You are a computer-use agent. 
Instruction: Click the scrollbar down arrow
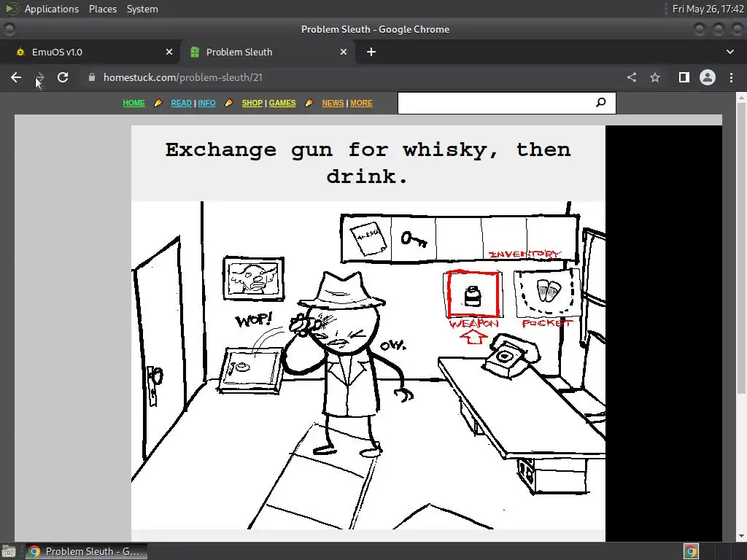[741, 536]
